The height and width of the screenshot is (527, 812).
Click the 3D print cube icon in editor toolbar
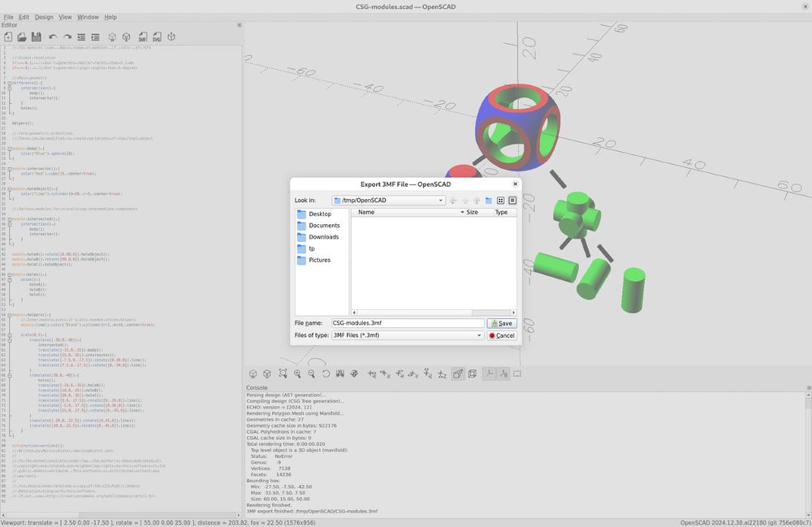pos(171,37)
